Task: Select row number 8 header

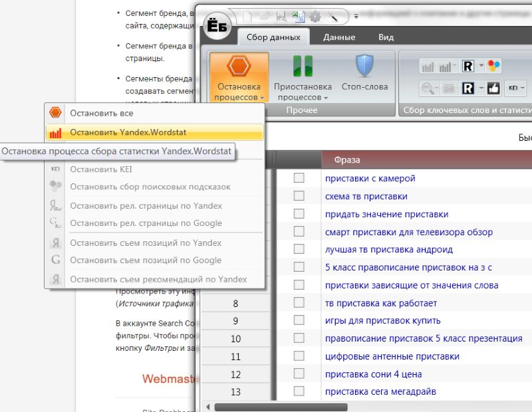Action: pos(235,303)
